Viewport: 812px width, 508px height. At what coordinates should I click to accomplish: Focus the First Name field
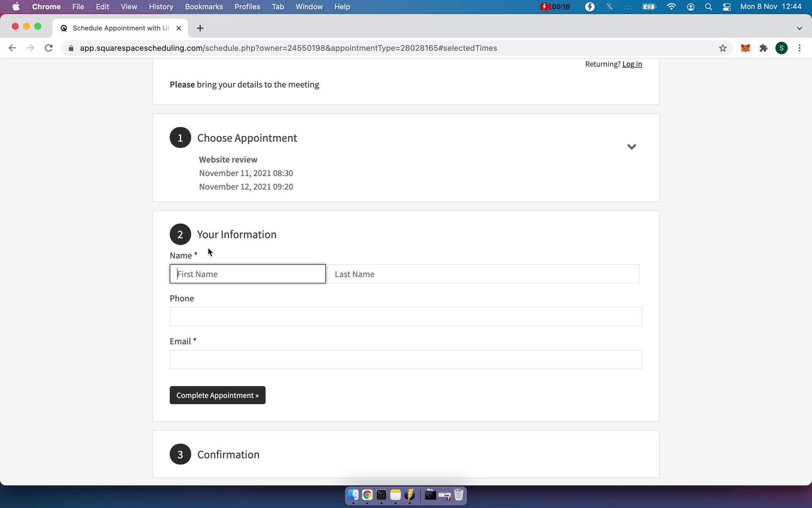pyautogui.click(x=247, y=274)
